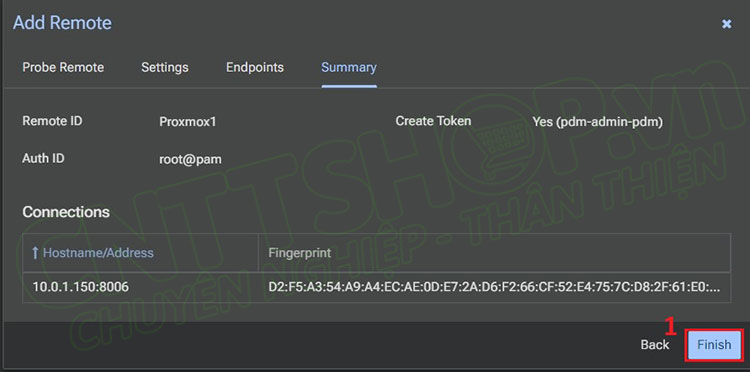
Task: Click the Yes (pdm-admin-pdm) token value
Action: point(597,122)
